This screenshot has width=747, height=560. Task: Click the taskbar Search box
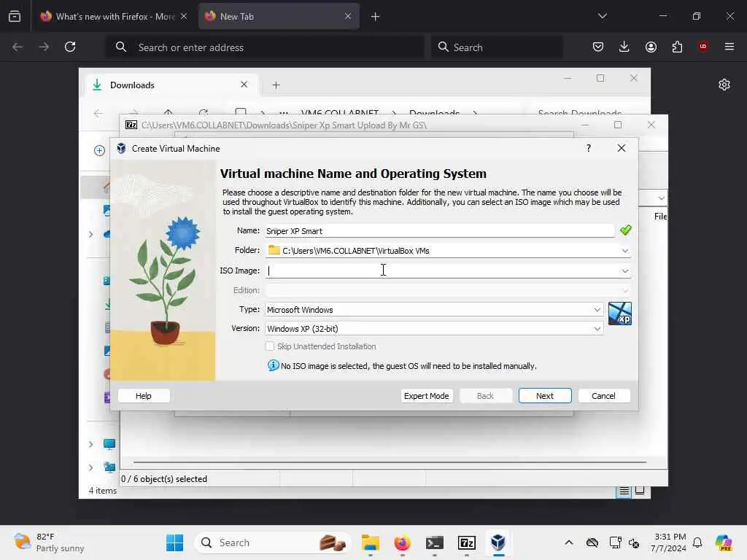pos(273,542)
